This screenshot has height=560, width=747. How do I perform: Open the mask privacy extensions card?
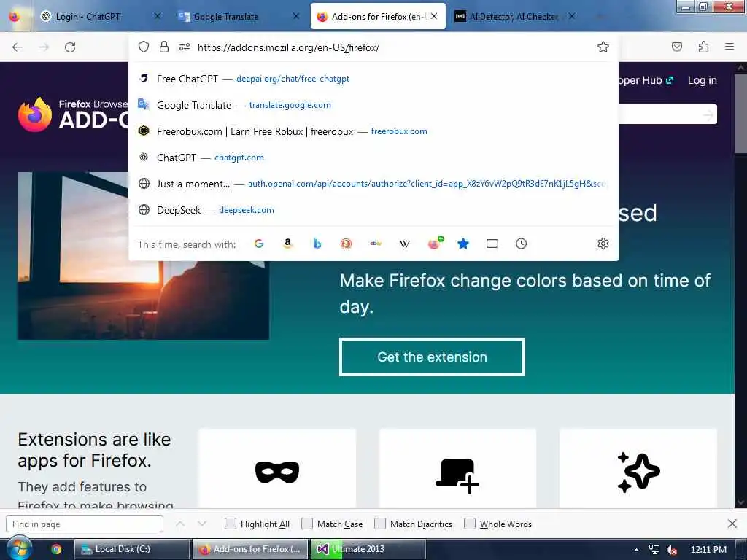tap(276, 468)
